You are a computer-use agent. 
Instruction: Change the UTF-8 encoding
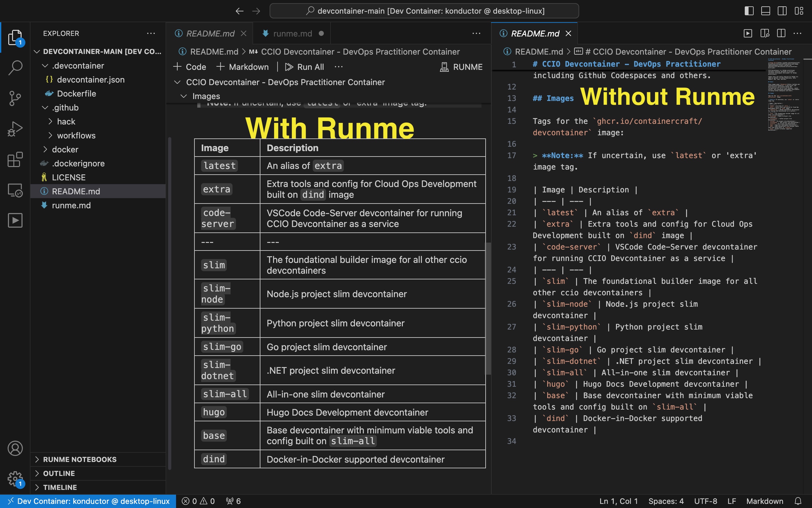click(705, 501)
